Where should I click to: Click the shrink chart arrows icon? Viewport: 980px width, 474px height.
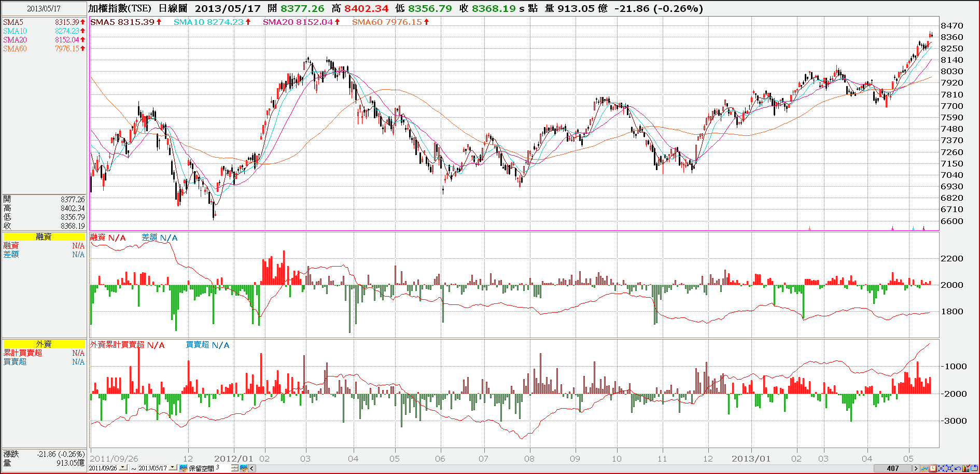point(941,468)
